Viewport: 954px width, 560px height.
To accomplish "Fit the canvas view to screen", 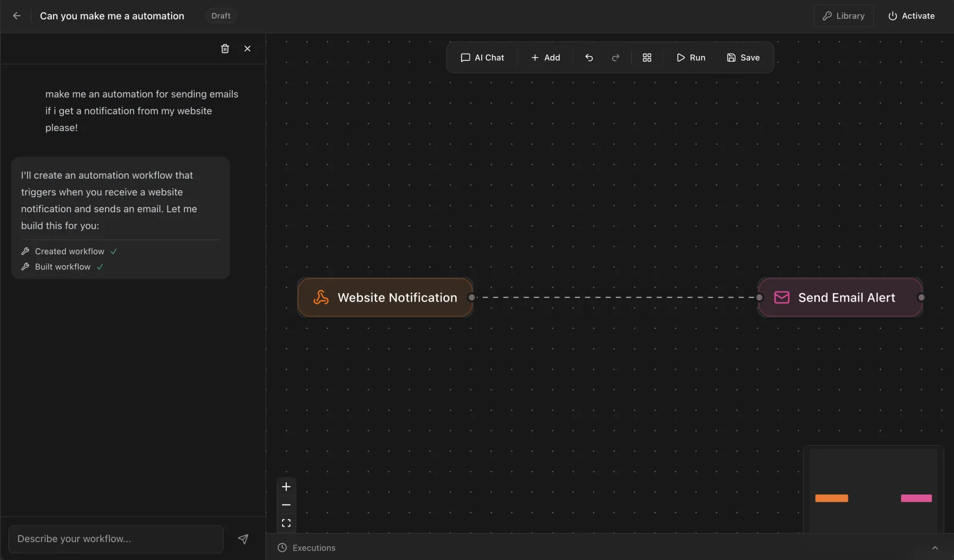I will (x=286, y=523).
